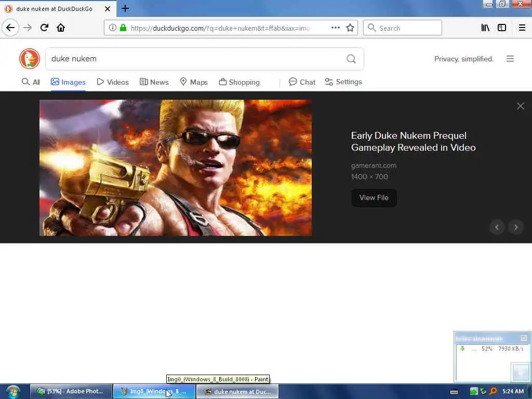532x399 pixels.
Task: Switch to Adobe Photoshop taskbar button
Action: [x=71, y=391]
